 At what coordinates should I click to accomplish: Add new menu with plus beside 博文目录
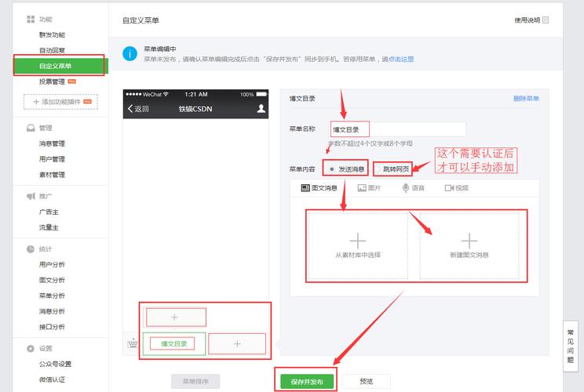(x=237, y=343)
